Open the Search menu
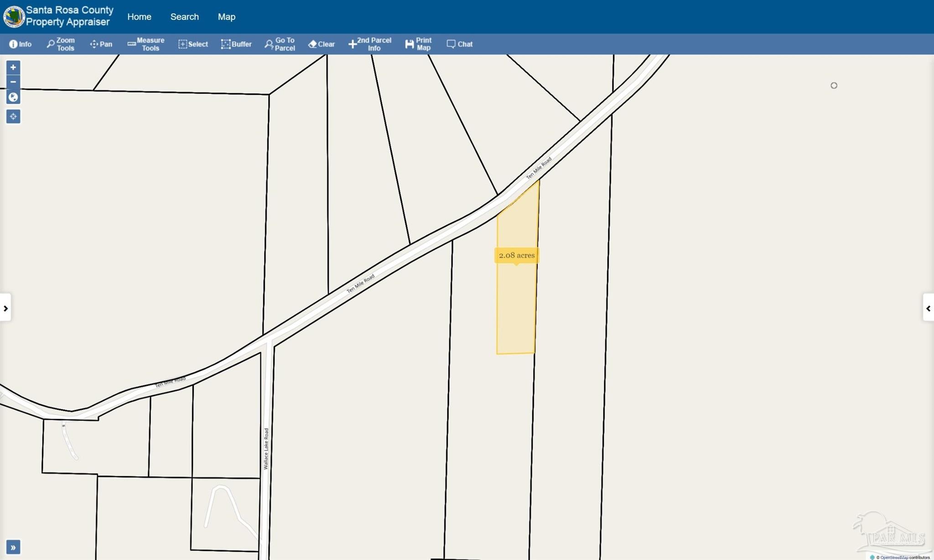Viewport: 934px width, 560px height. tap(185, 17)
